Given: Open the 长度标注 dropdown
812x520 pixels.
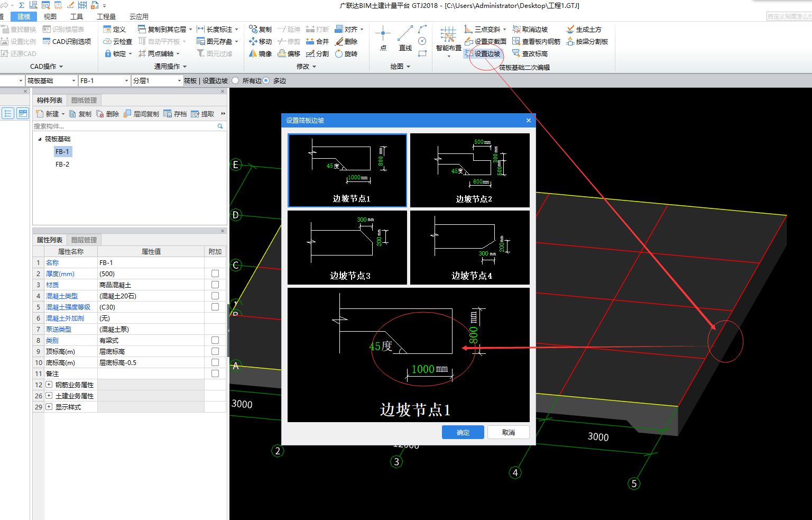Looking at the screenshot, I should (236, 30).
